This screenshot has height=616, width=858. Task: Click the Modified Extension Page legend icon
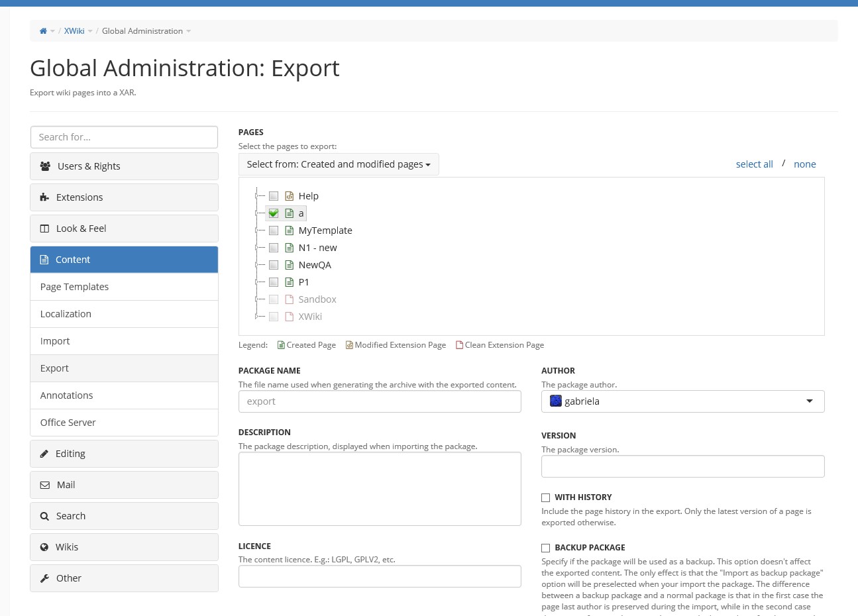pyautogui.click(x=349, y=345)
